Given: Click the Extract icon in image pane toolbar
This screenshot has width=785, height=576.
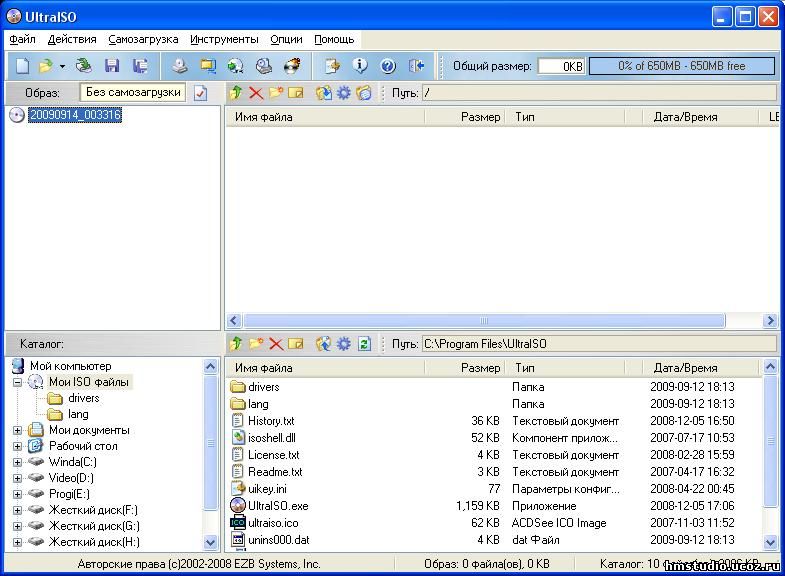Looking at the screenshot, I should 324,93.
